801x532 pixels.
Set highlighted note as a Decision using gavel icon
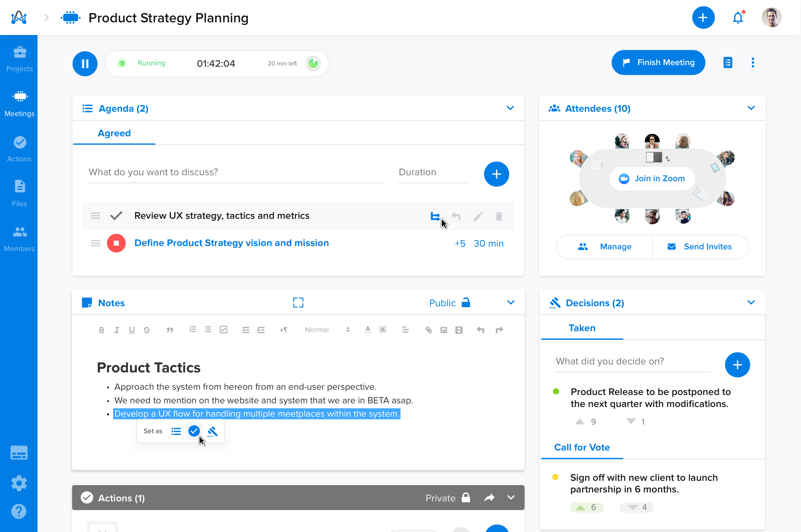[213, 431]
